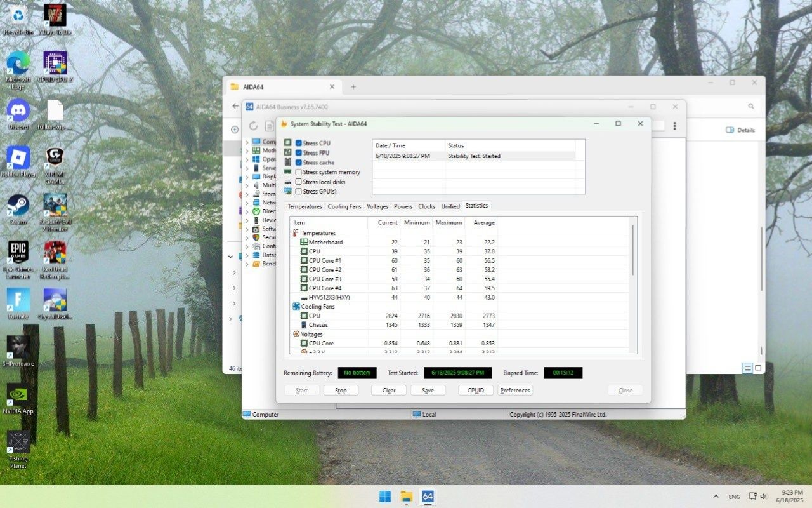Add a new tab in File Explorer
The height and width of the screenshot is (508, 812).
pos(353,87)
